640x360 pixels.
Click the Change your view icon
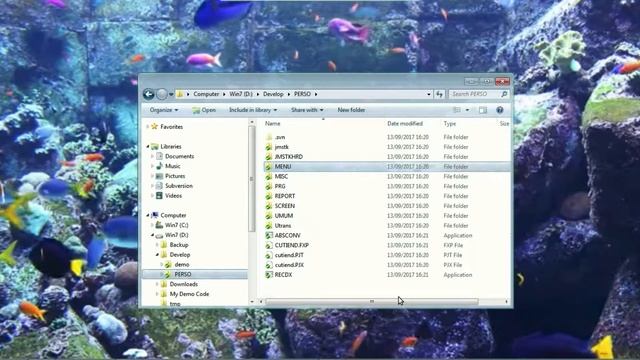[x=457, y=110]
